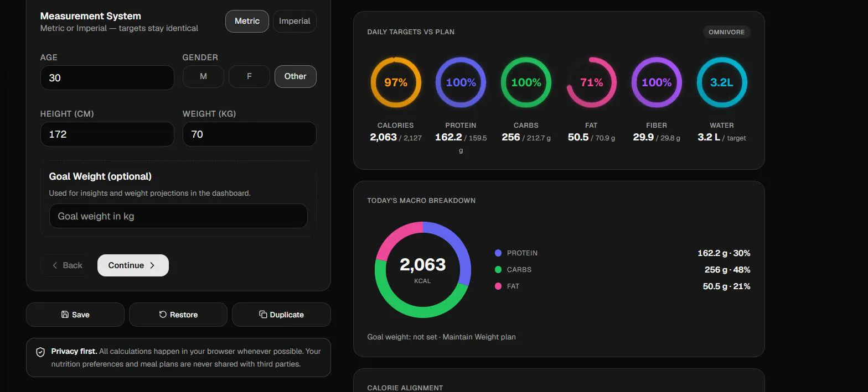Screen dimensions: 868x392
Task: Click the floppy disk icon on Save
Action: pyautogui.click(x=65, y=315)
